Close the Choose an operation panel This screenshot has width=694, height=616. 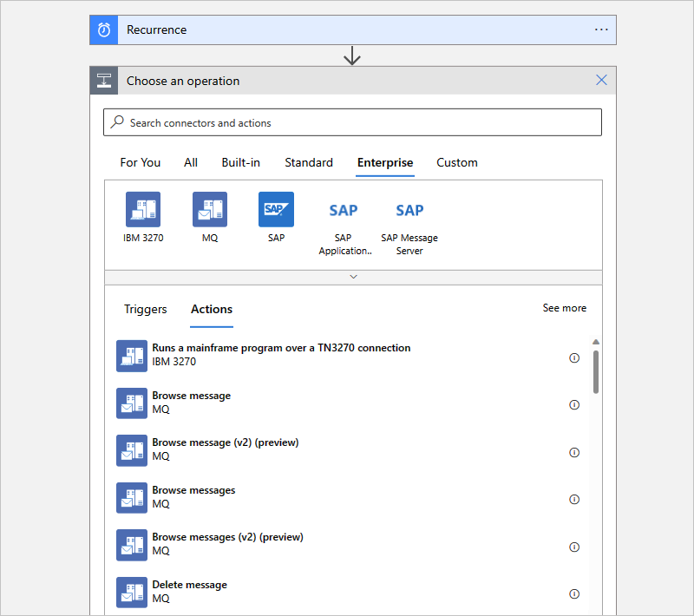click(x=601, y=81)
